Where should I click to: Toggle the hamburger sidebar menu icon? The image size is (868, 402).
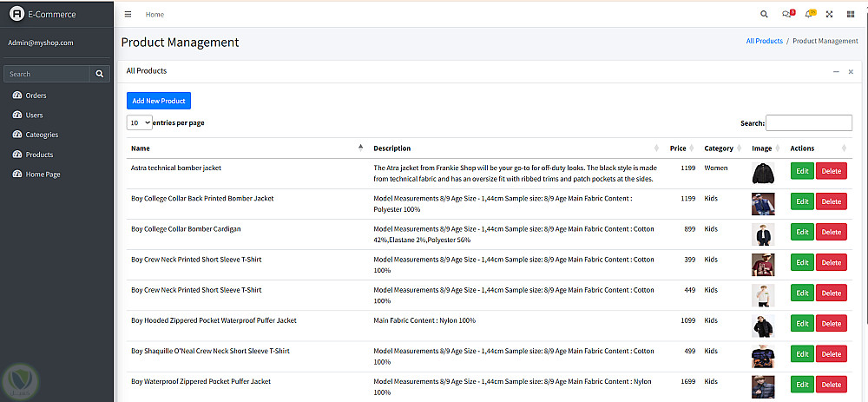tap(128, 14)
